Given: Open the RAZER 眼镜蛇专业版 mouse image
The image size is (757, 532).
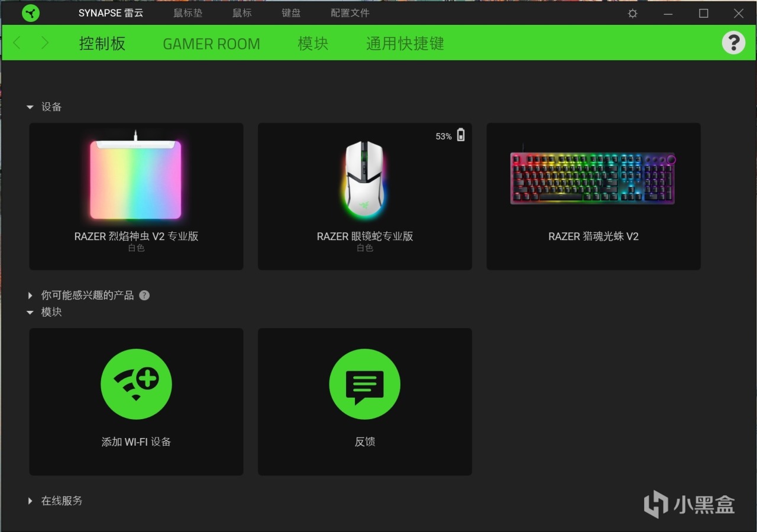Looking at the screenshot, I should 364,179.
